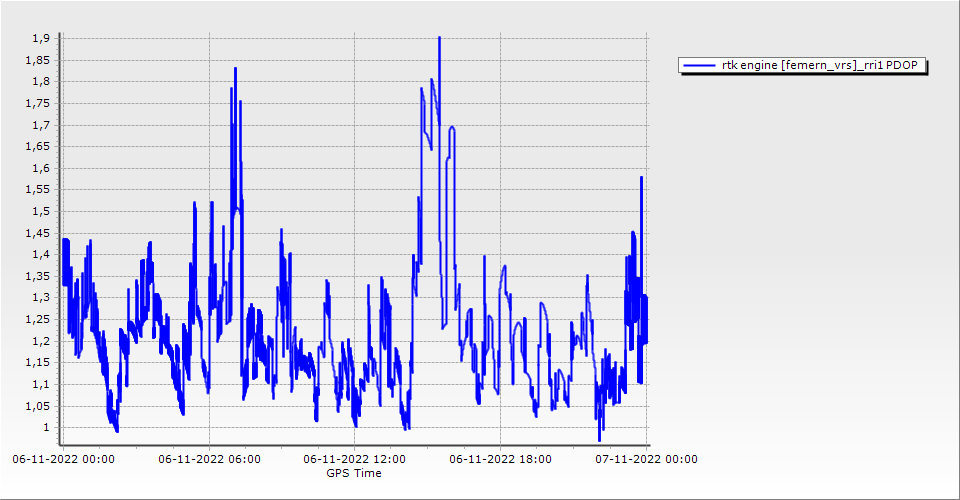Click the GPS Time axis title
This screenshot has width=960, height=500.
(354, 473)
